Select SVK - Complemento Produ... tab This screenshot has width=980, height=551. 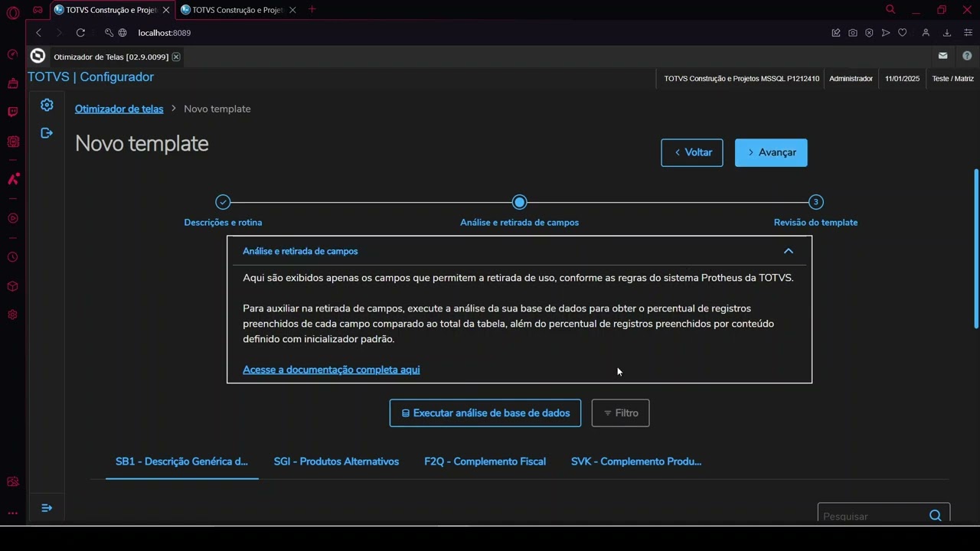coord(636,461)
